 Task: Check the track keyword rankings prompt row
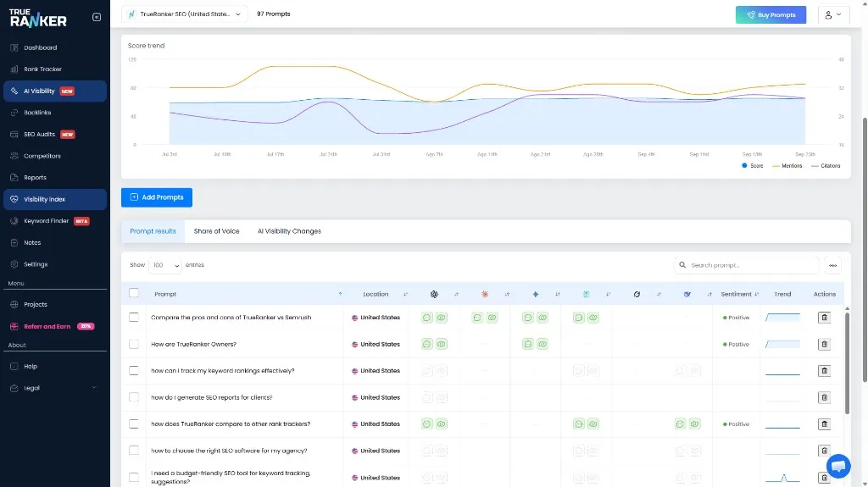pos(133,371)
